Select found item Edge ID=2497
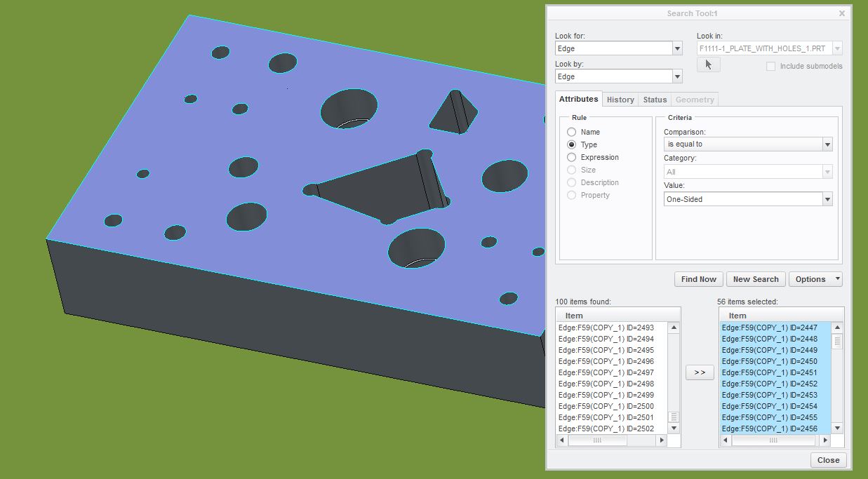 coord(612,372)
